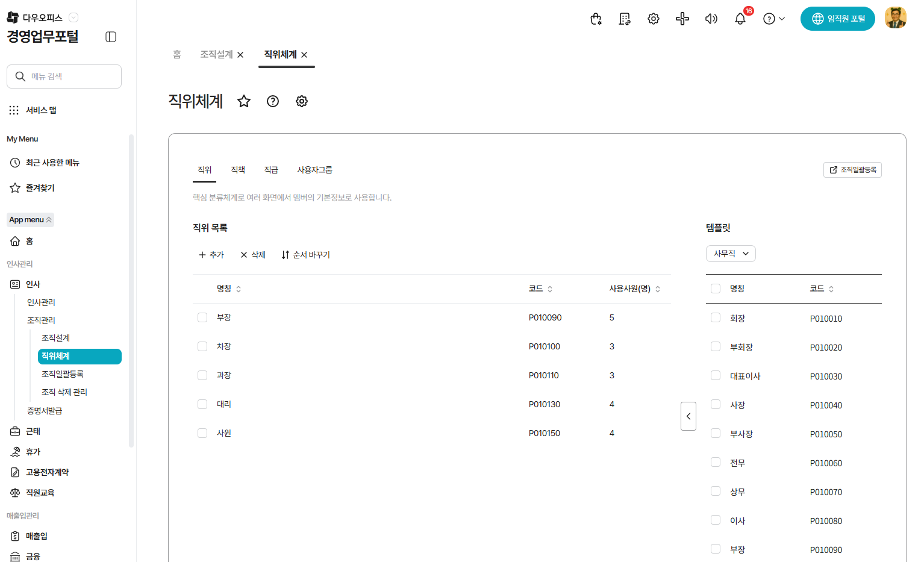Open the help icon beside 직위체계 title
The height and width of the screenshot is (562, 924).
pos(273,101)
